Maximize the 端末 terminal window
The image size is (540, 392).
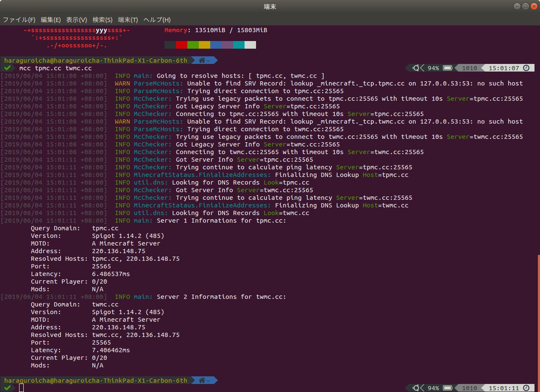tap(525, 6)
